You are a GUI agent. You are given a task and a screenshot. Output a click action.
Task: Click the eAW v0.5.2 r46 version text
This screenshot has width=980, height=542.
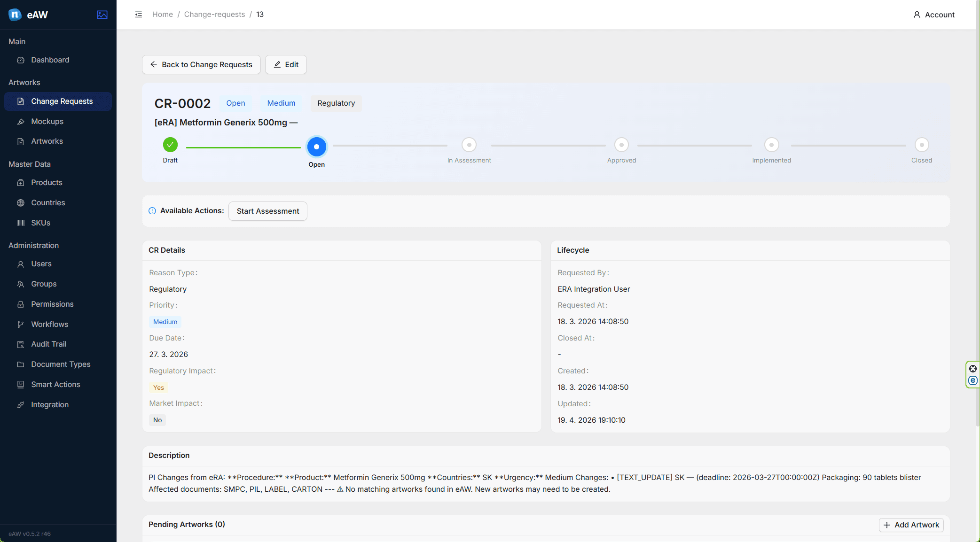pyautogui.click(x=30, y=534)
